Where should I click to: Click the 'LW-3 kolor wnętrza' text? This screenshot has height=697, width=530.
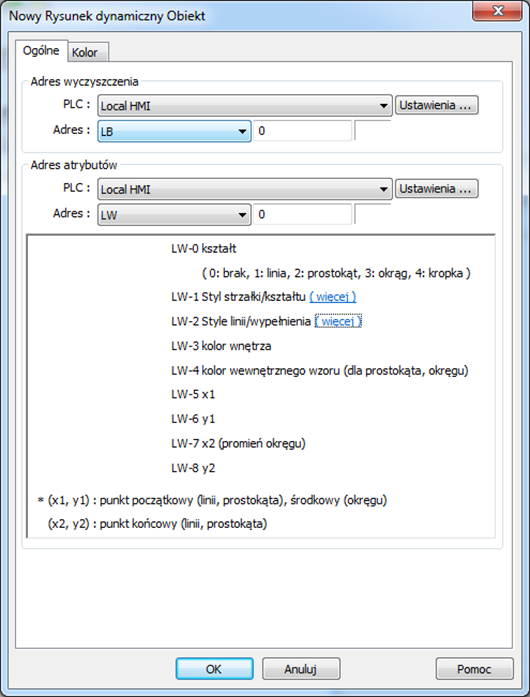(221, 346)
